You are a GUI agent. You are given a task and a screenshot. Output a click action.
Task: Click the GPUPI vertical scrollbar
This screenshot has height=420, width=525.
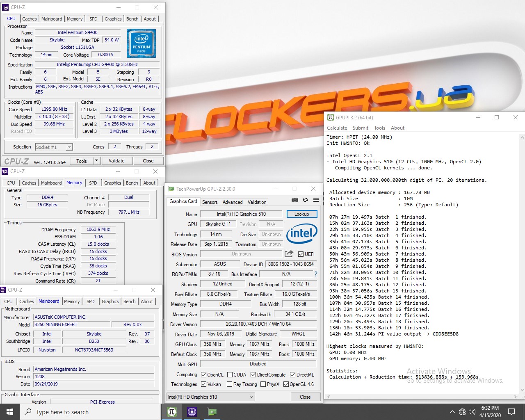(x=522, y=264)
